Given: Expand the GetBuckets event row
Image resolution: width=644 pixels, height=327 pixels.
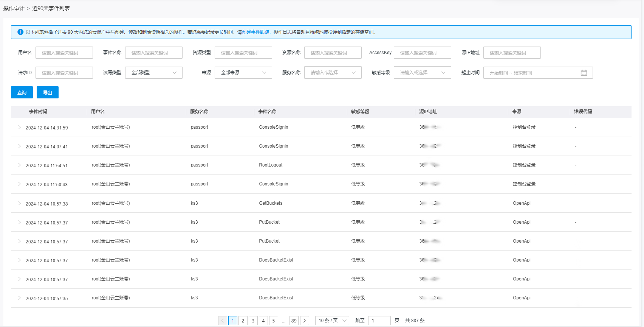Looking at the screenshot, I should point(19,204).
